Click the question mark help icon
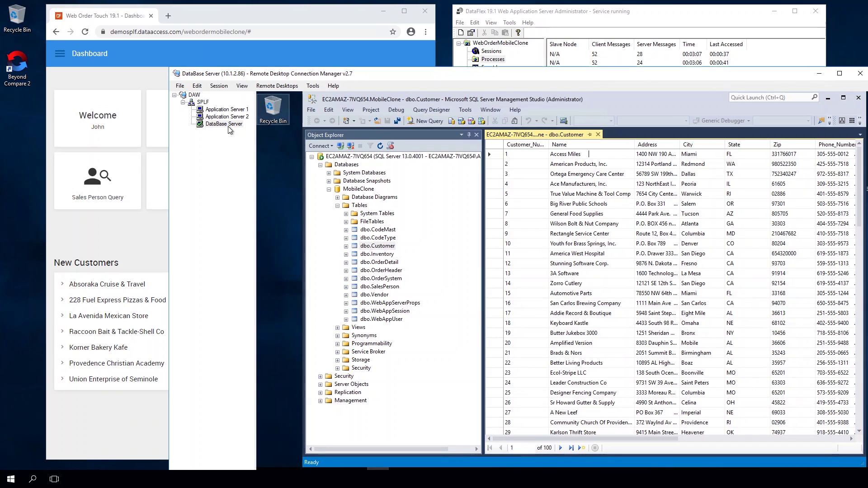 (x=518, y=33)
